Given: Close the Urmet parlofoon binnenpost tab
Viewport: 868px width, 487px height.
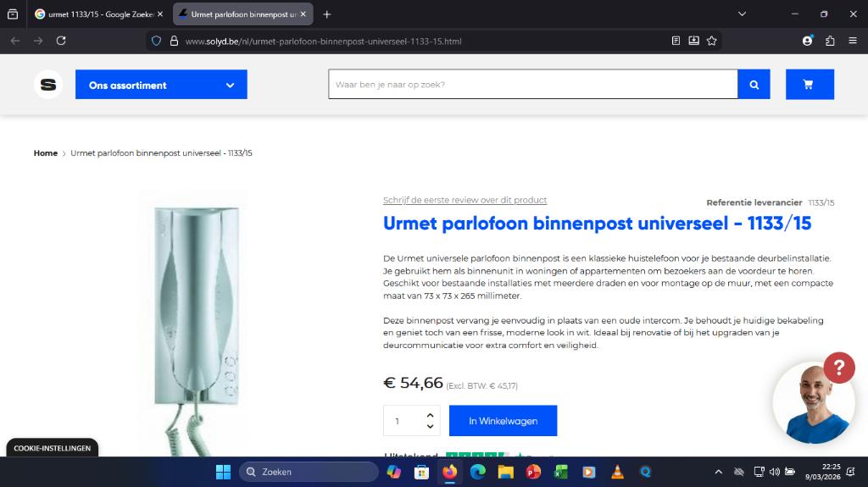Looking at the screenshot, I should (303, 14).
